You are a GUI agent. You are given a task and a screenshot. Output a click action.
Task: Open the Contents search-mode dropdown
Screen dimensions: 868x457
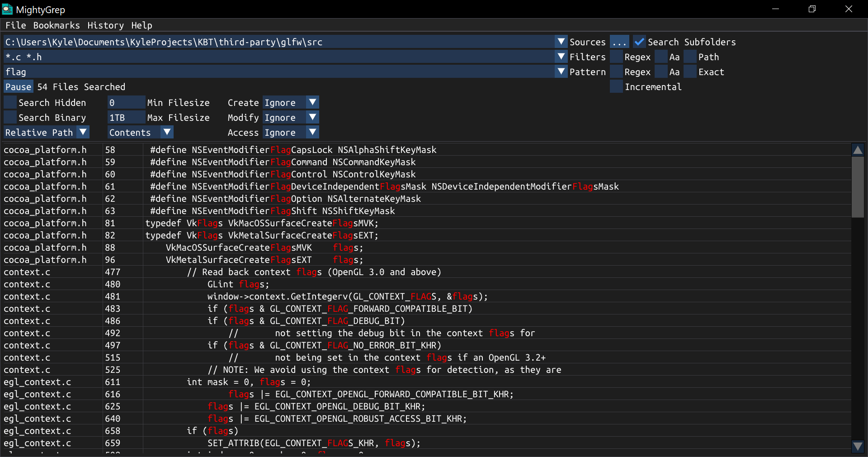[x=141, y=133]
